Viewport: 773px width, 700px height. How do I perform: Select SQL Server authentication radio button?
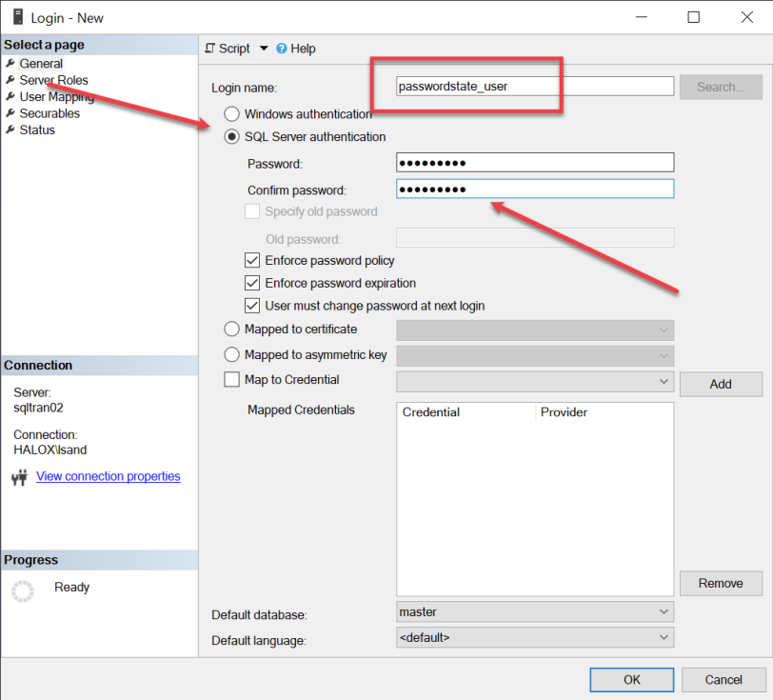click(231, 136)
